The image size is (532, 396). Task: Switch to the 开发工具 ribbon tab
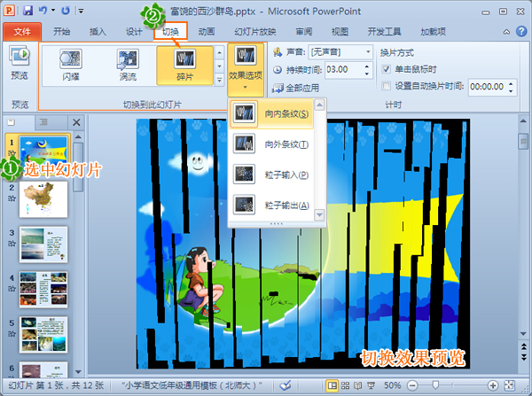point(385,32)
